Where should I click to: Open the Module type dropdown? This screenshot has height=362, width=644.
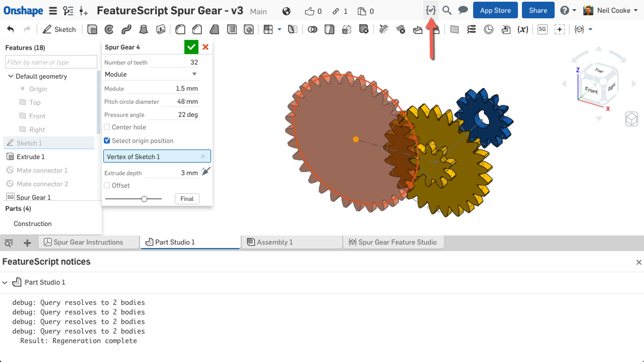coord(151,74)
